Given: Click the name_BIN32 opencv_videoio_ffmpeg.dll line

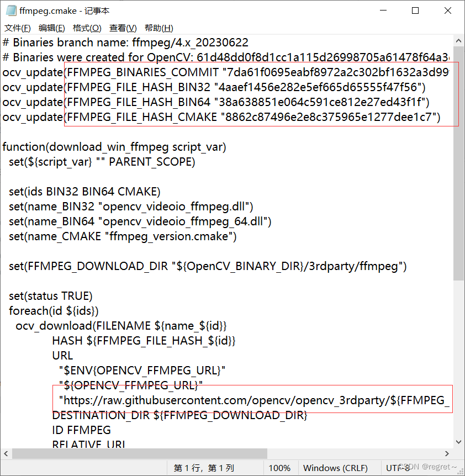Looking at the screenshot, I should 131,207.
